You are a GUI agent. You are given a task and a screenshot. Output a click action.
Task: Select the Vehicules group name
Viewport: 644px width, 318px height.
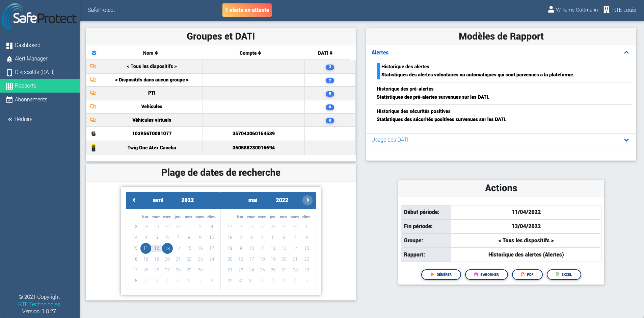(x=152, y=106)
